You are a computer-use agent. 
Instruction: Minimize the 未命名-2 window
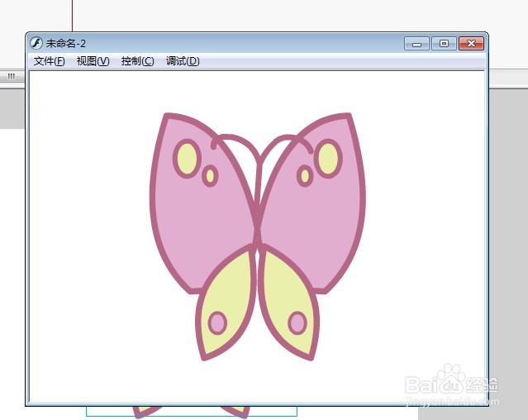click(x=416, y=44)
